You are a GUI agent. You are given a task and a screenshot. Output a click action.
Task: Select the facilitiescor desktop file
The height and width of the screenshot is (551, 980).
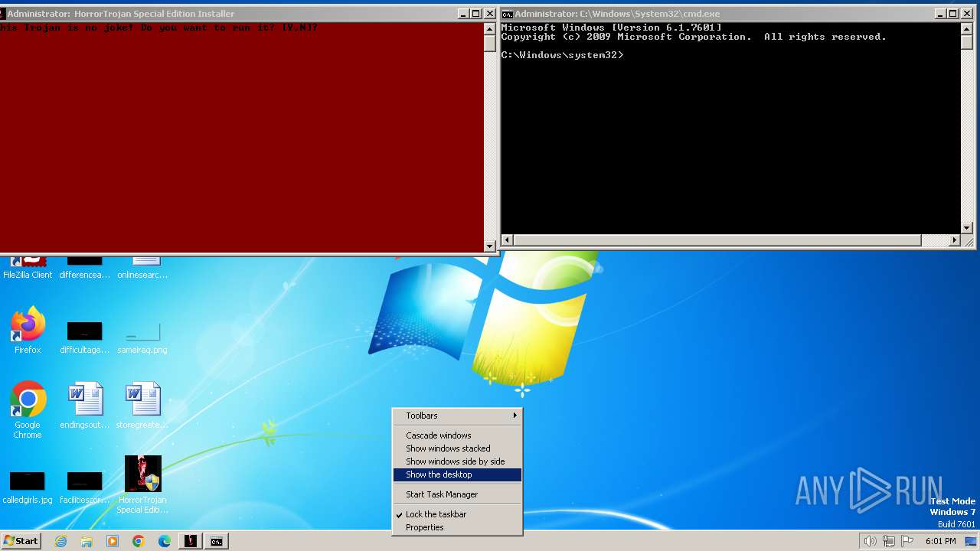85,487
